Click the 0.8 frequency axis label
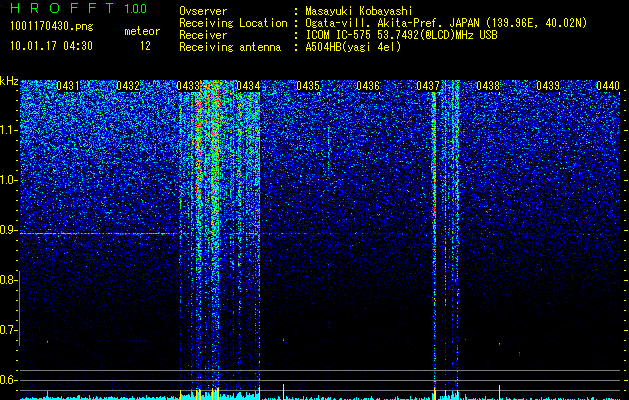Screen dimensions: 629x400 [8, 280]
